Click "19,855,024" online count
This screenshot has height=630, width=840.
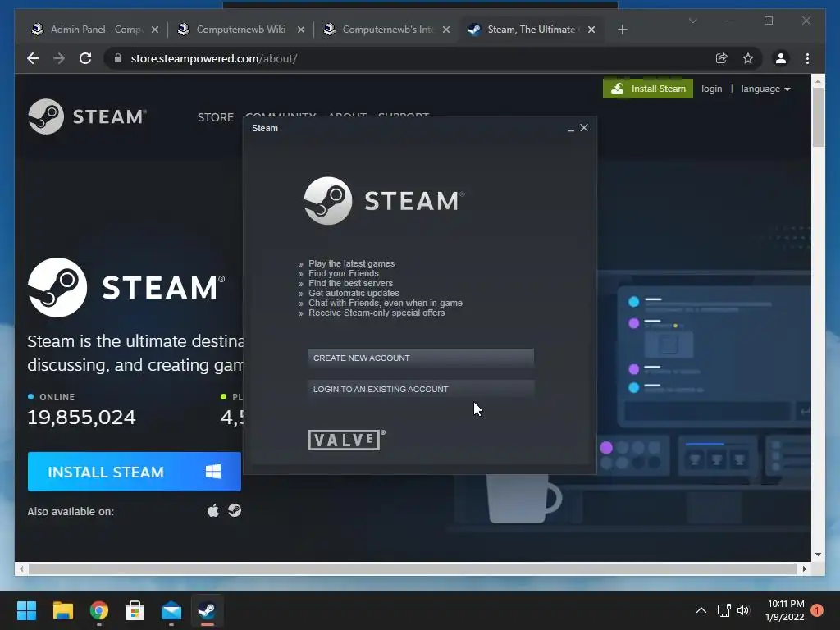81,418
